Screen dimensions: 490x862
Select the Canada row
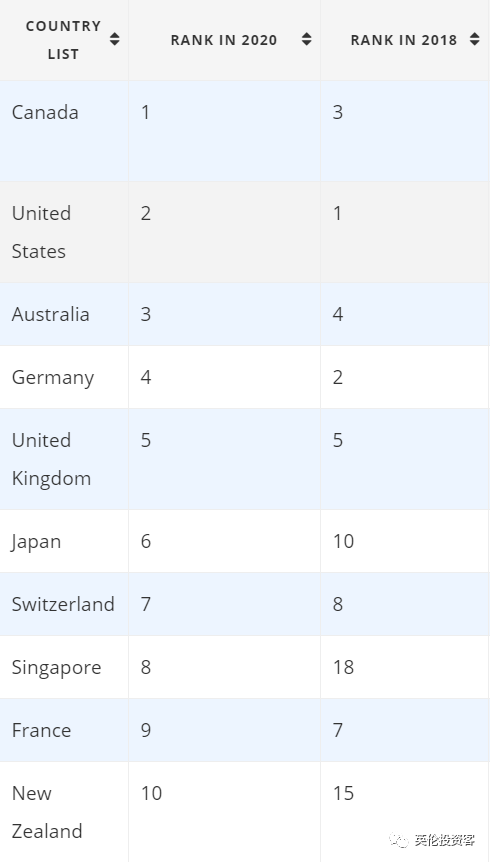pos(244,131)
